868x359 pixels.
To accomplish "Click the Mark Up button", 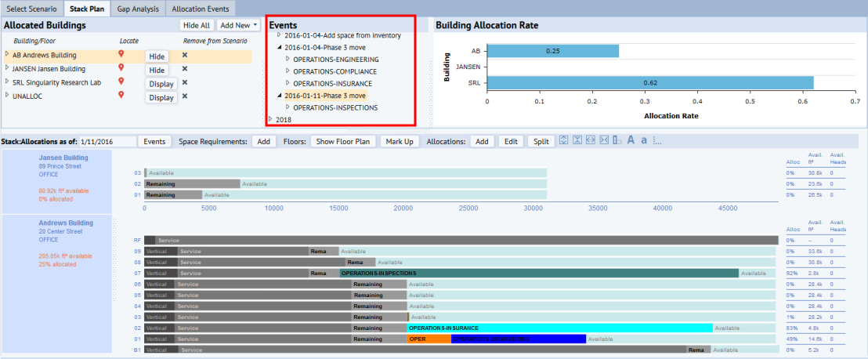I will (400, 141).
